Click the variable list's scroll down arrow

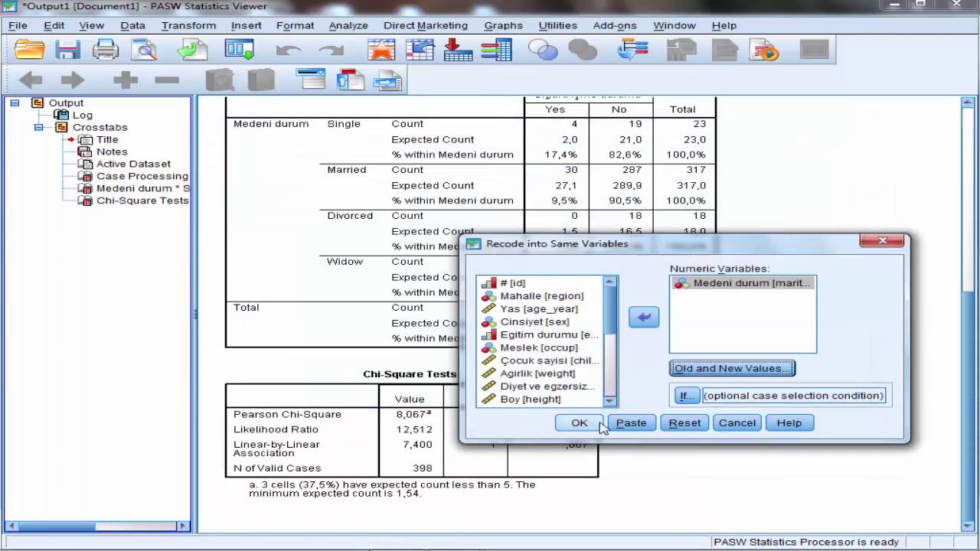(x=609, y=401)
